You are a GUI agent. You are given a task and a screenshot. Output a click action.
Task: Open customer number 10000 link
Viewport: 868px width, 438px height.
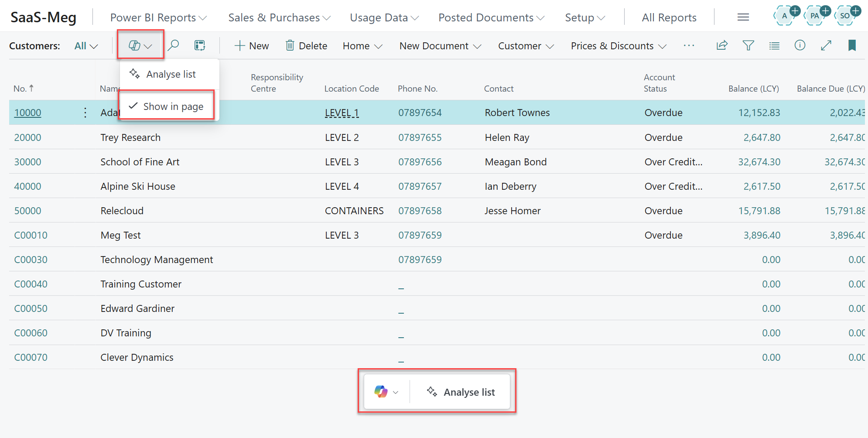[x=27, y=113]
